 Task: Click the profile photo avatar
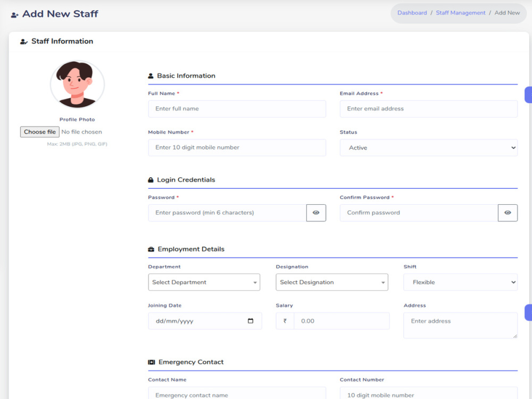pos(77,85)
